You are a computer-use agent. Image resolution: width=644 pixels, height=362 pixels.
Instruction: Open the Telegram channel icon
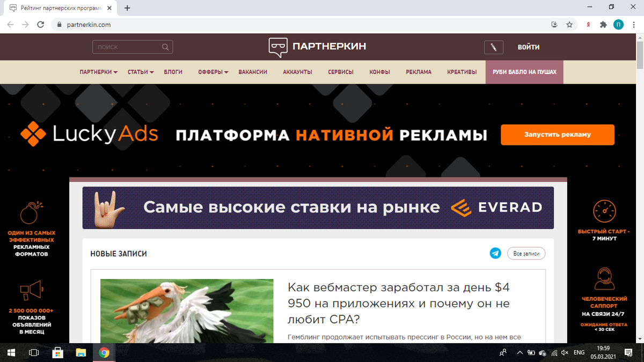coord(495,253)
